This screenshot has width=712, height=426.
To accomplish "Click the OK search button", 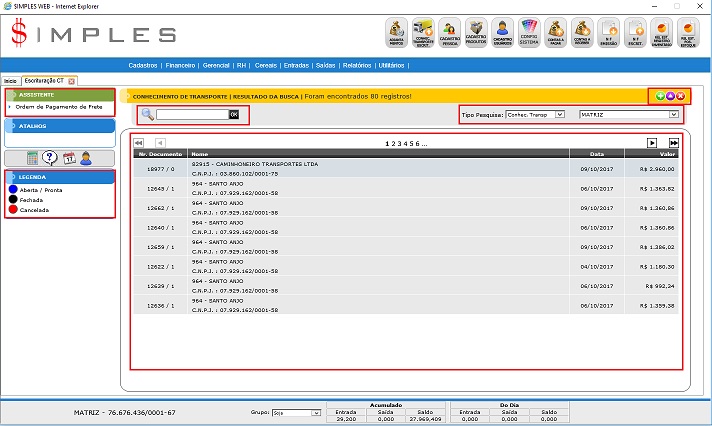I will tap(234, 115).
